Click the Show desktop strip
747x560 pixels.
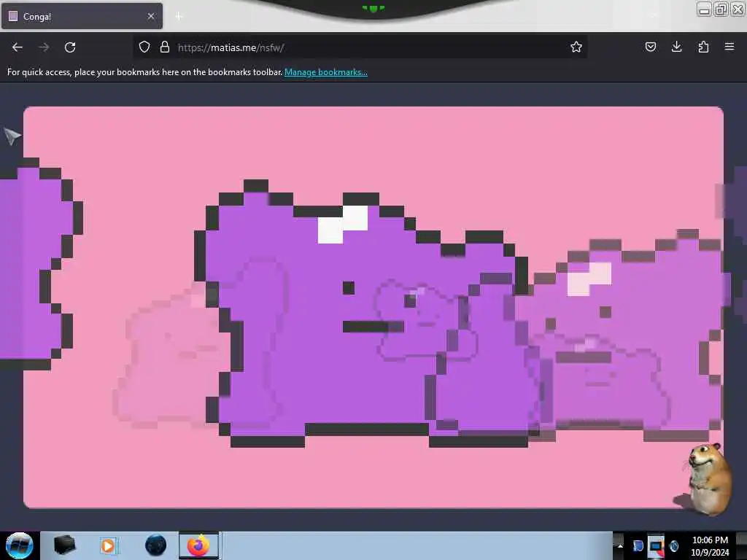(x=741, y=545)
